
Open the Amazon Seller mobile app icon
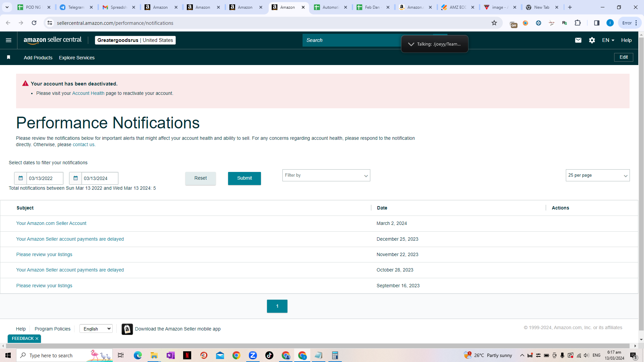click(127, 329)
